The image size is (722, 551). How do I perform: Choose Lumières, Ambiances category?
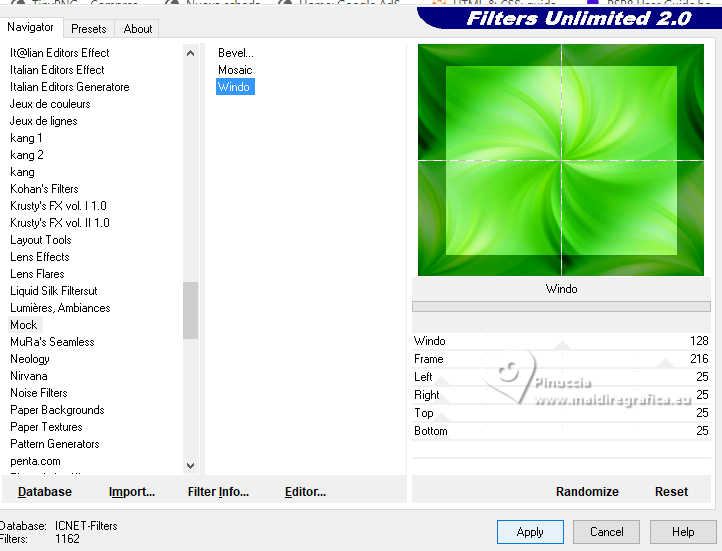tap(60, 308)
